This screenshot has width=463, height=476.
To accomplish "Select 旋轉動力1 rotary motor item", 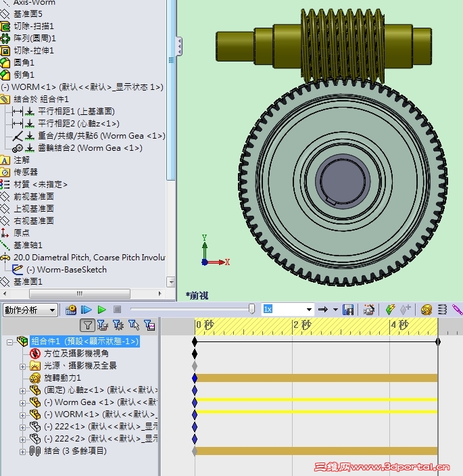I will tap(62, 378).
